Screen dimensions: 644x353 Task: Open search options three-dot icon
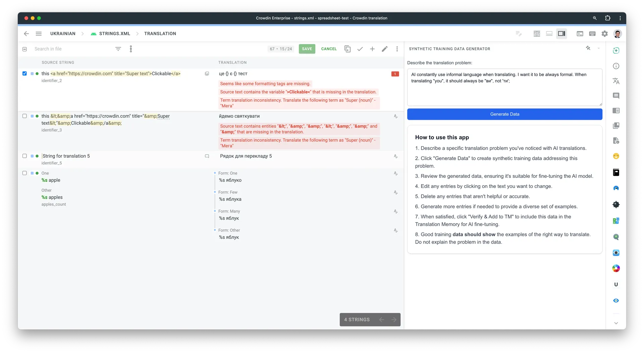pyautogui.click(x=131, y=49)
